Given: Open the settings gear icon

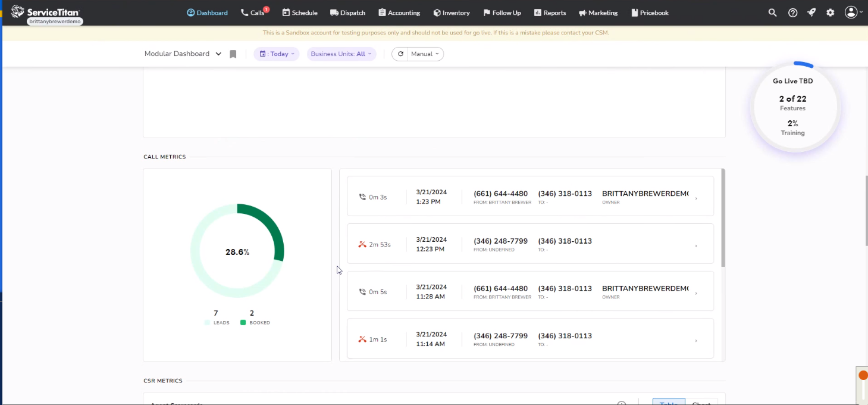Looking at the screenshot, I should tap(830, 12).
